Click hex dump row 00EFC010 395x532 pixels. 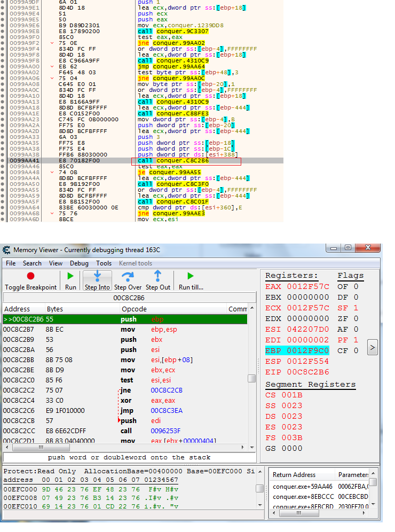coord(91,506)
